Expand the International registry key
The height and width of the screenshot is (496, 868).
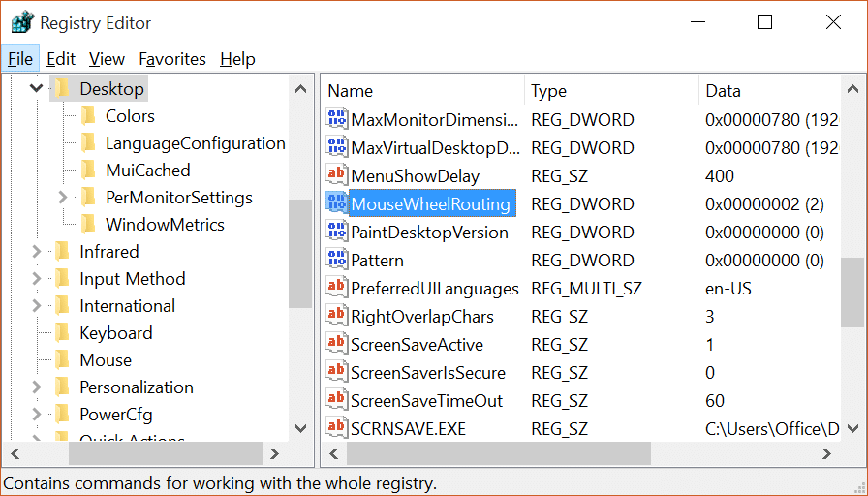pos(37,306)
